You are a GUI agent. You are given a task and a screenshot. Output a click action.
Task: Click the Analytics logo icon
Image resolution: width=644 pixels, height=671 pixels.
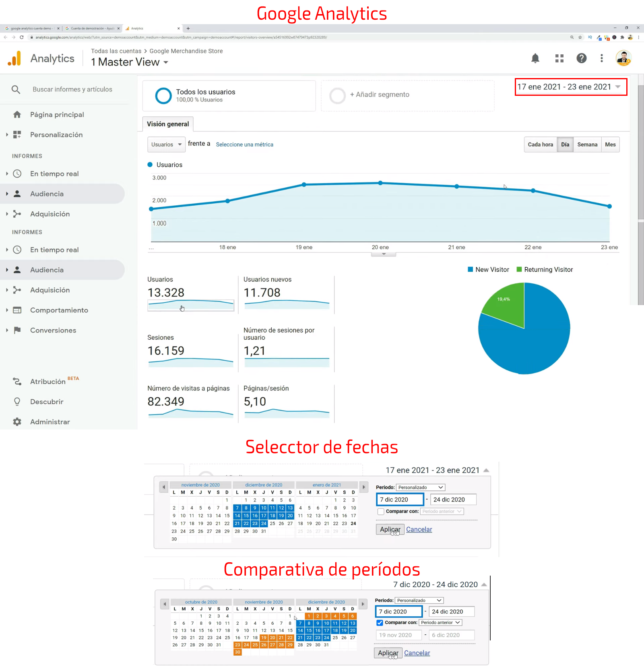[x=14, y=59]
